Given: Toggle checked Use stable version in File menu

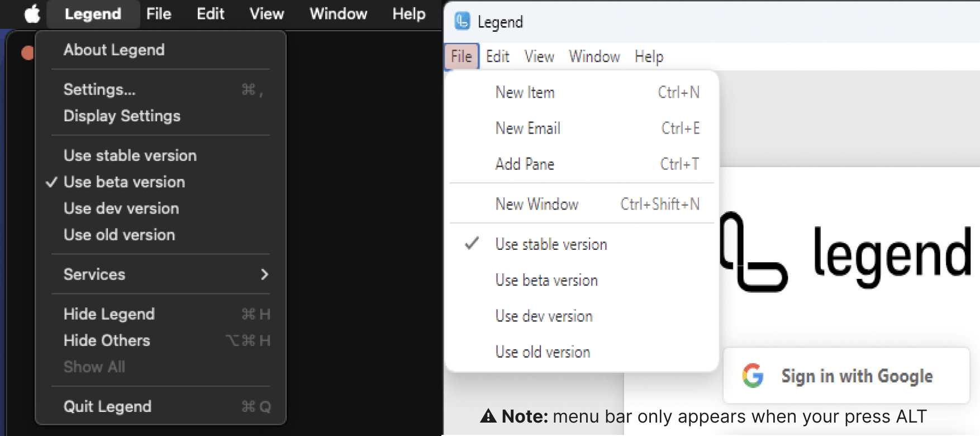Looking at the screenshot, I should pos(582,244).
